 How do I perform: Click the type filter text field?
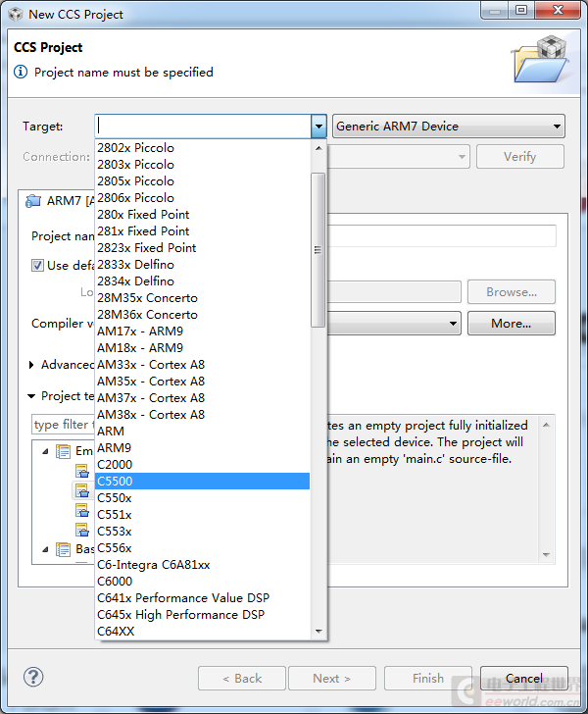[64, 425]
